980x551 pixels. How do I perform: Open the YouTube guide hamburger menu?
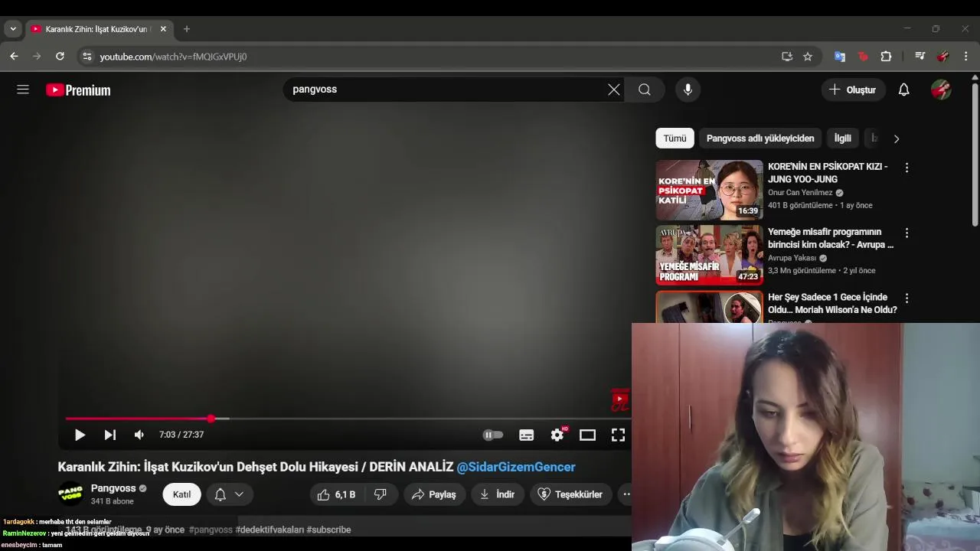[23, 90]
